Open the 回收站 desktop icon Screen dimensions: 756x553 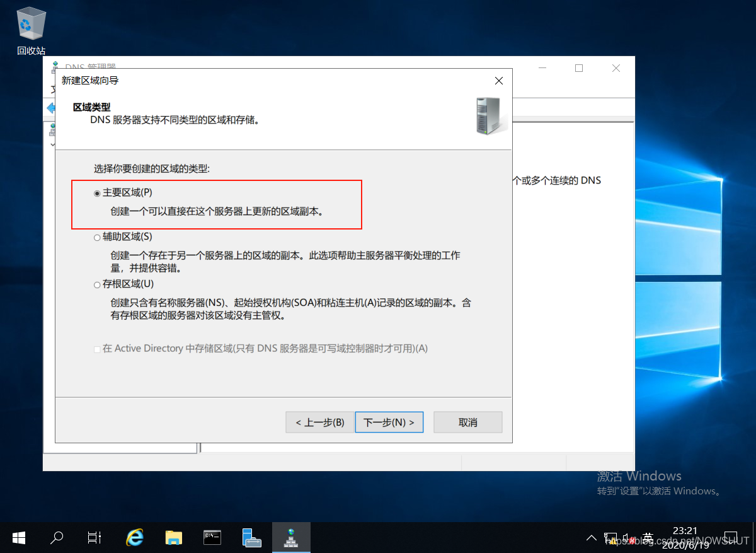[x=30, y=24]
